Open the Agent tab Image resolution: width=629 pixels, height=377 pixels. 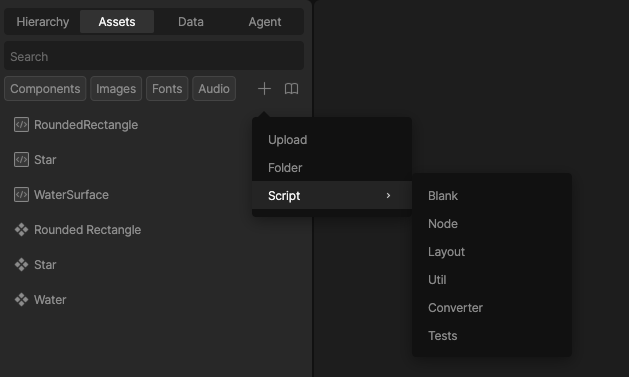pyautogui.click(x=265, y=22)
